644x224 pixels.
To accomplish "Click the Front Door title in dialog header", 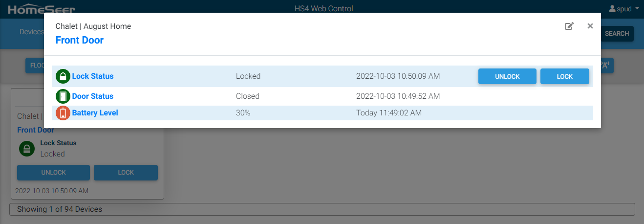I will coord(80,40).
